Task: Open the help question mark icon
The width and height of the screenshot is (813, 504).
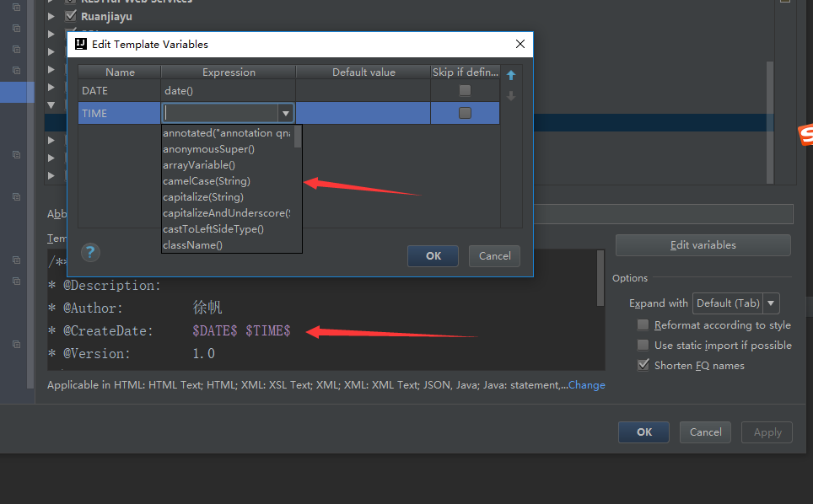Action: [x=90, y=253]
